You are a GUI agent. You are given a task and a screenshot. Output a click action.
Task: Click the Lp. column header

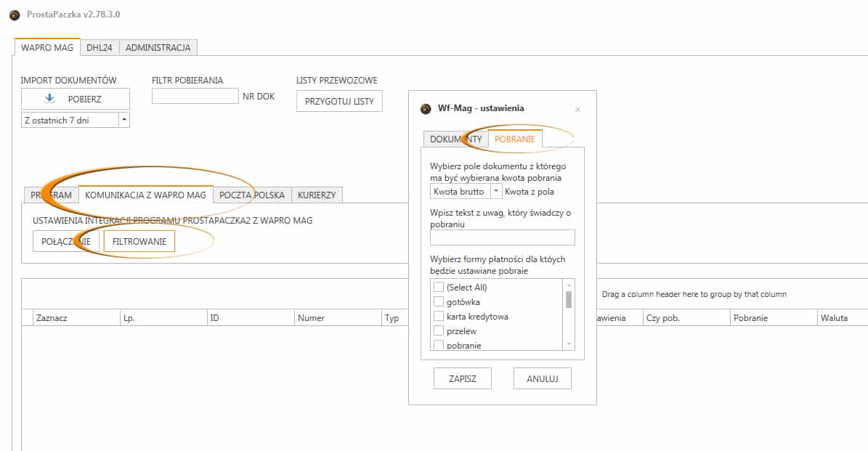coord(163,317)
